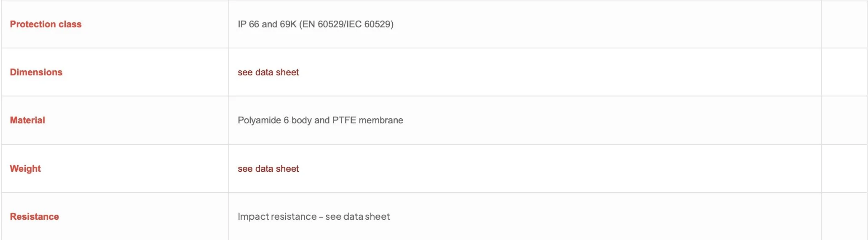Viewport: 868px width, 240px height.
Task: Select the Weight row label
Action: click(x=25, y=169)
